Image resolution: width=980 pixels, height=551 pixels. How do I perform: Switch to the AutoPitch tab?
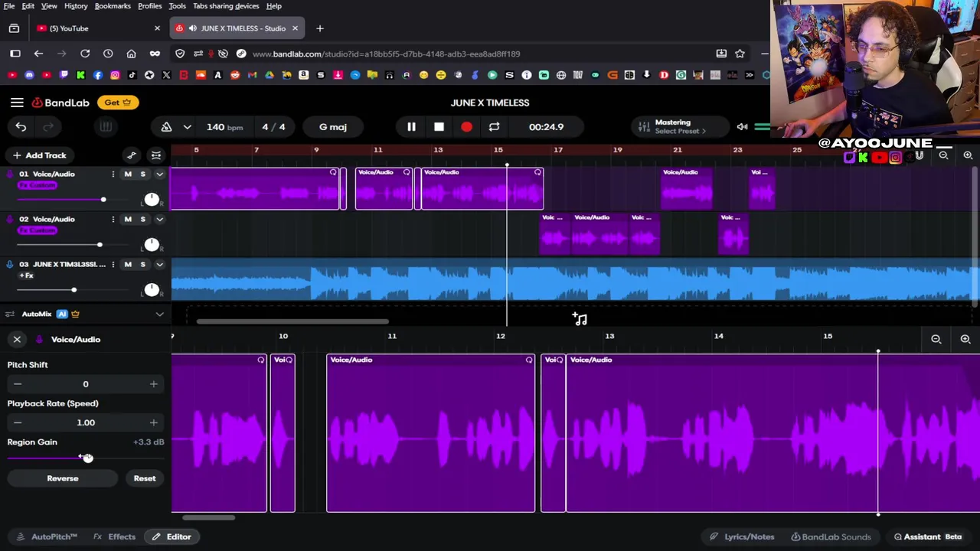[47, 537]
